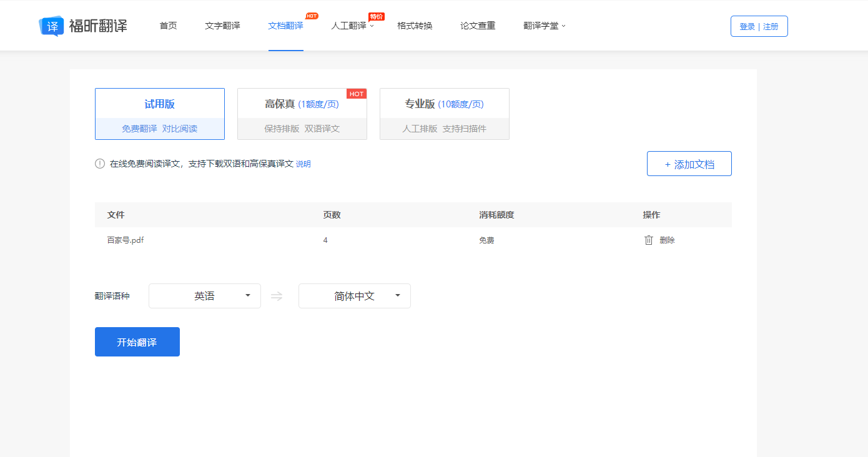The height and width of the screenshot is (457, 868).
Task: Click the 人工排版 支持扫描件 subtitle
Action: coord(445,129)
